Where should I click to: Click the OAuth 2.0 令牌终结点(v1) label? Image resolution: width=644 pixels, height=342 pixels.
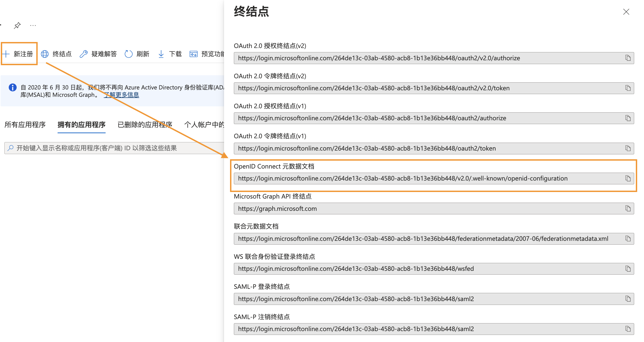(270, 136)
